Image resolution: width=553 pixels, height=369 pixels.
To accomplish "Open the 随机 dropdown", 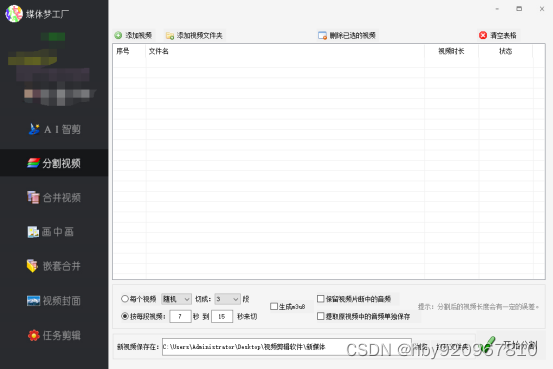I will click(x=176, y=299).
